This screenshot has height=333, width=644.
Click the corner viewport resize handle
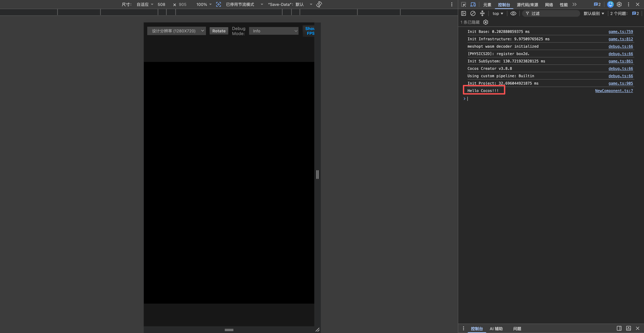point(317,330)
